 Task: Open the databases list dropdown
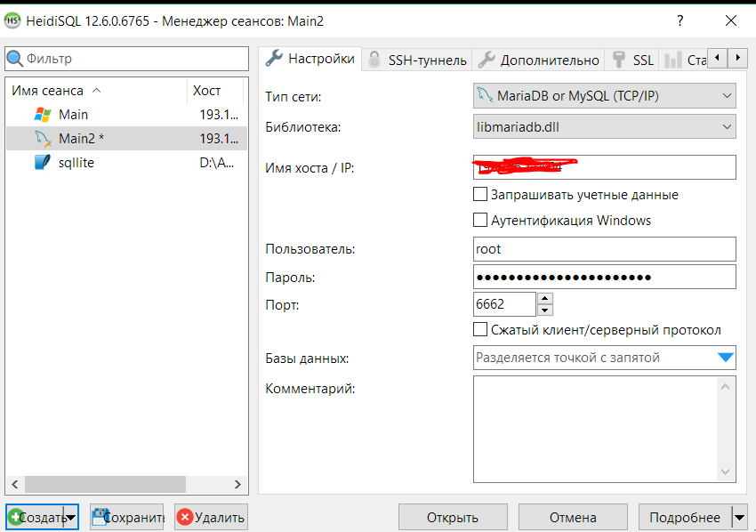coord(726,358)
